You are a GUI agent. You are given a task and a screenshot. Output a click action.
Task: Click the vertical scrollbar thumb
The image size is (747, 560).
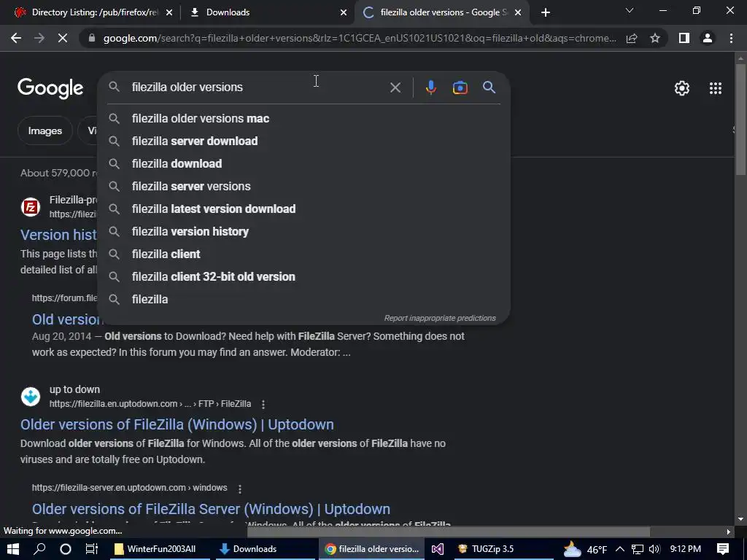pos(740,119)
